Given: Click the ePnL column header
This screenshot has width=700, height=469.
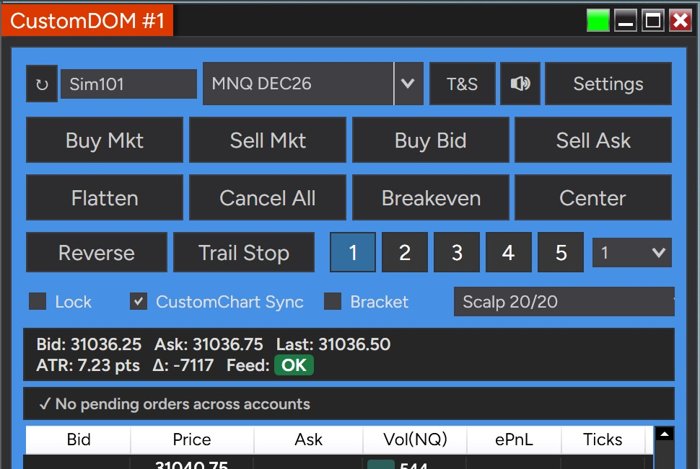Looking at the screenshot, I should click(x=514, y=440).
